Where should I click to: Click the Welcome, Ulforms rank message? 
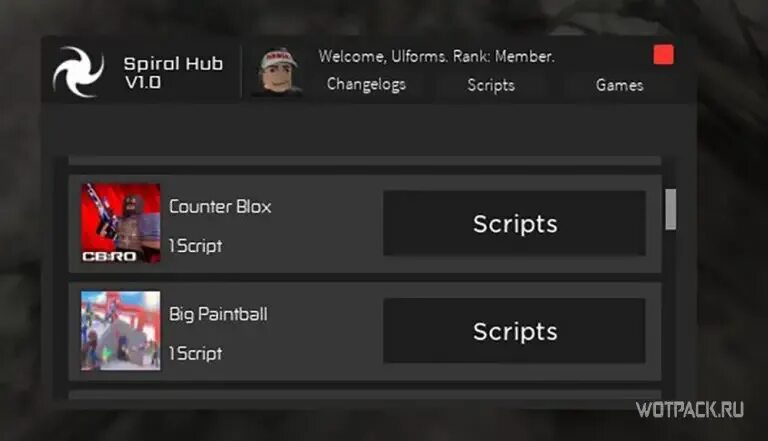tap(436, 56)
